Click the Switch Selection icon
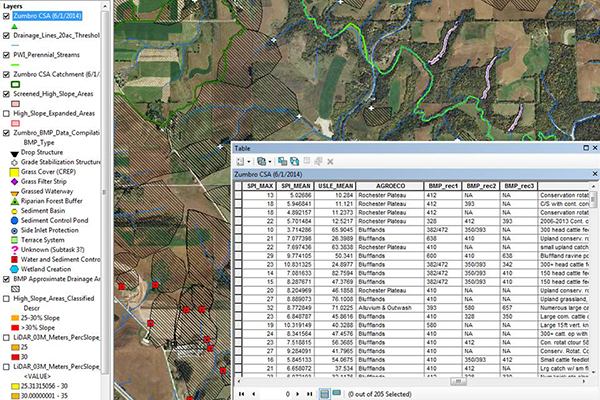This screenshot has width=600, height=400. click(296, 161)
